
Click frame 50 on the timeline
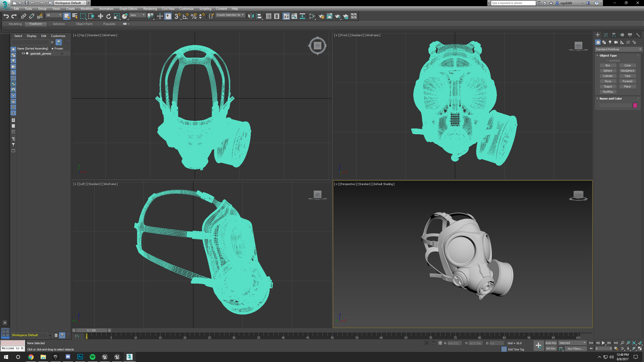point(332,336)
